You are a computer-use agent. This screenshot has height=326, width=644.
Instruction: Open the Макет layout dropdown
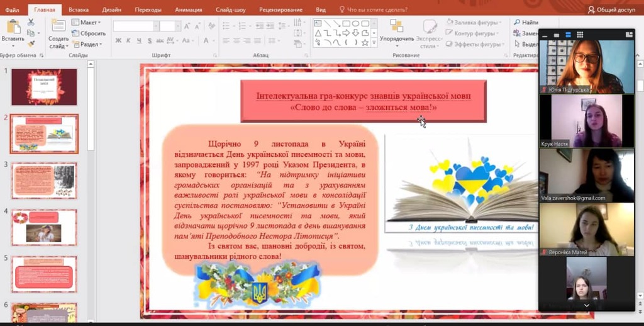[x=86, y=22]
